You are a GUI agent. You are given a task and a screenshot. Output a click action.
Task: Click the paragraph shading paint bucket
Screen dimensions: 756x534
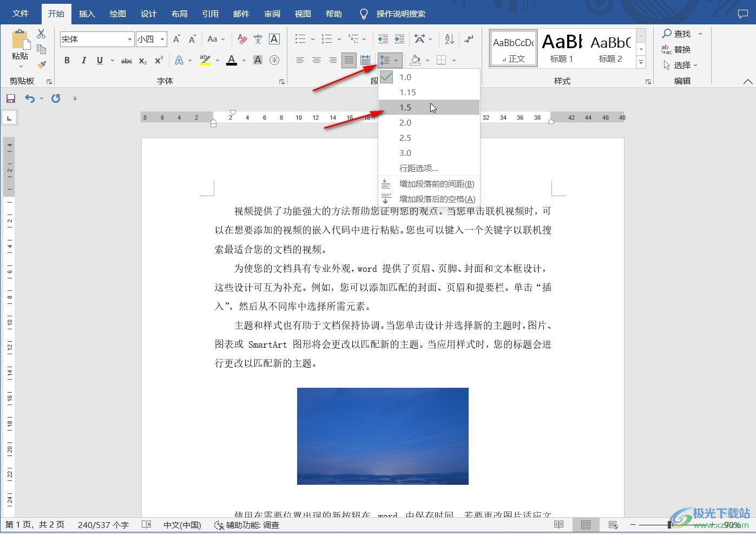[x=415, y=60]
